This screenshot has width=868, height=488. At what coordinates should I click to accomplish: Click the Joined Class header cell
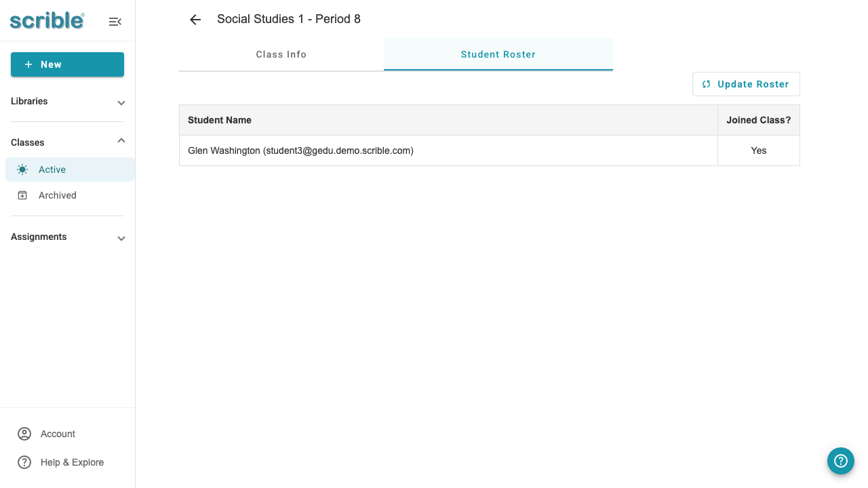pos(758,120)
